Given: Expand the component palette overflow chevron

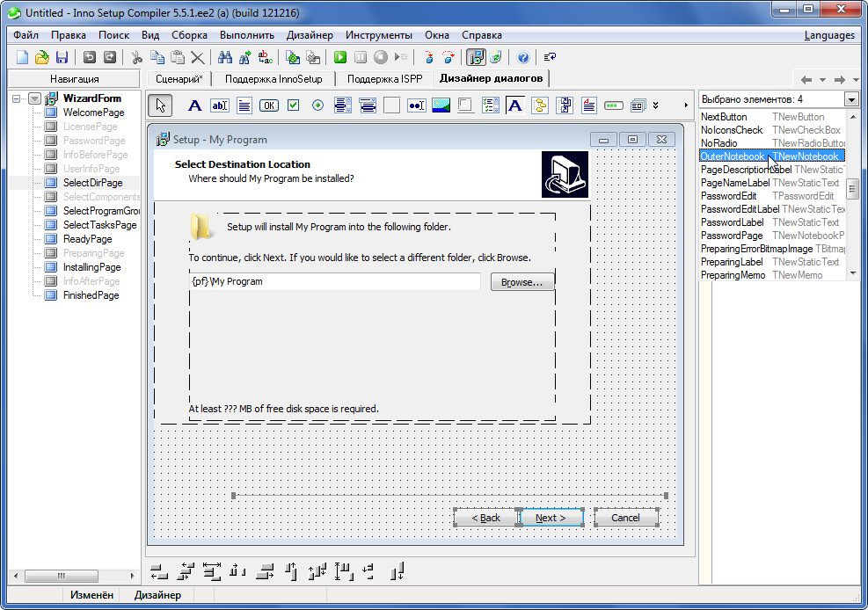Looking at the screenshot, I should [655, 105].
